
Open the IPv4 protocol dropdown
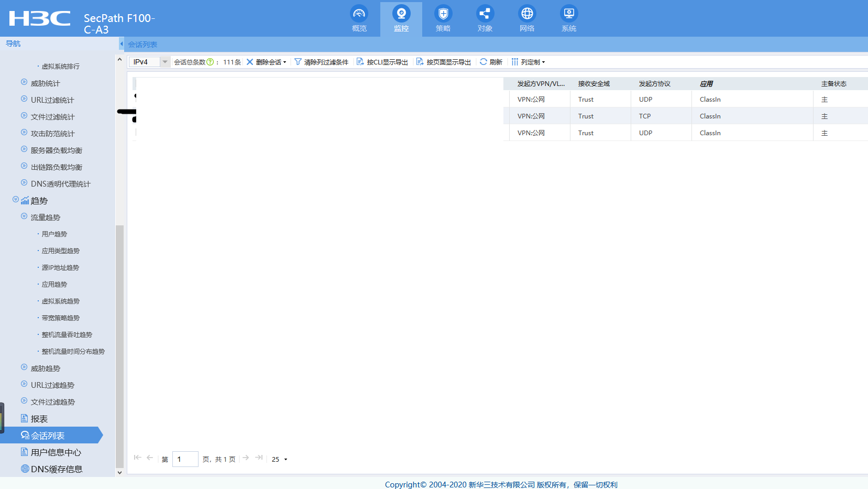[164, 62]
